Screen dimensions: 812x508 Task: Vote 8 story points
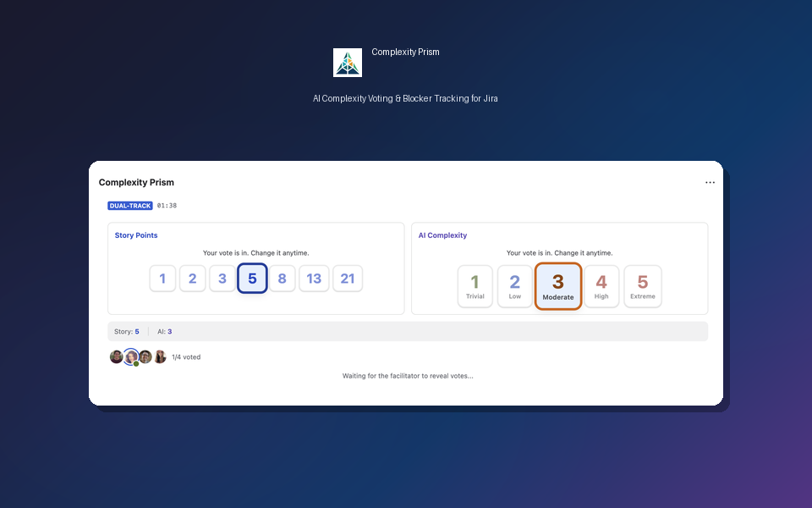pyautogui.click(x=283, y=279)
